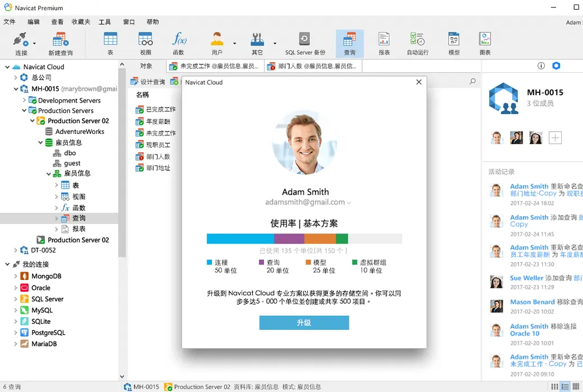The image size is (583, 392).
Task: Switch to the 未完成工作 query tab
Action: tap(215, 66)
